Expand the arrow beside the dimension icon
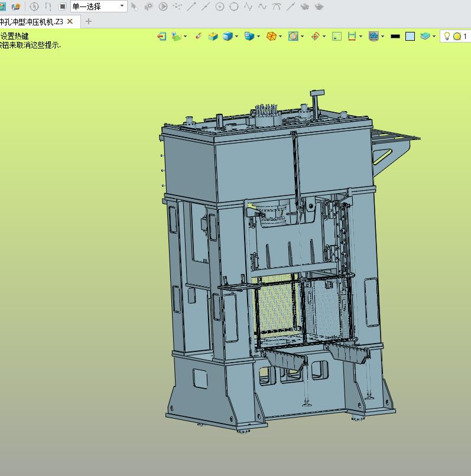 click(360, 37)
